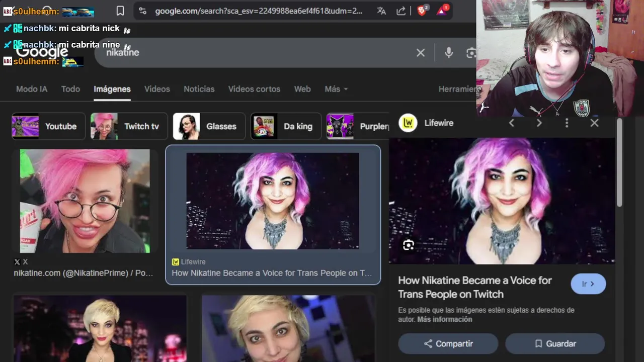Open selected Lifewire result thumbnail
Viewport: 644px width, 362px height.
273,201
